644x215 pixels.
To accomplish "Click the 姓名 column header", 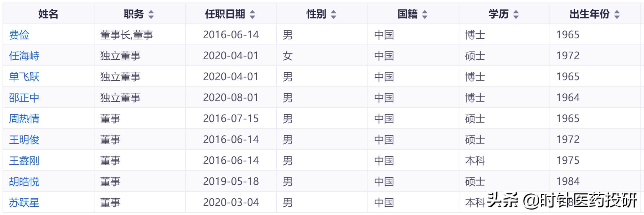I will (x=48, y=14).
